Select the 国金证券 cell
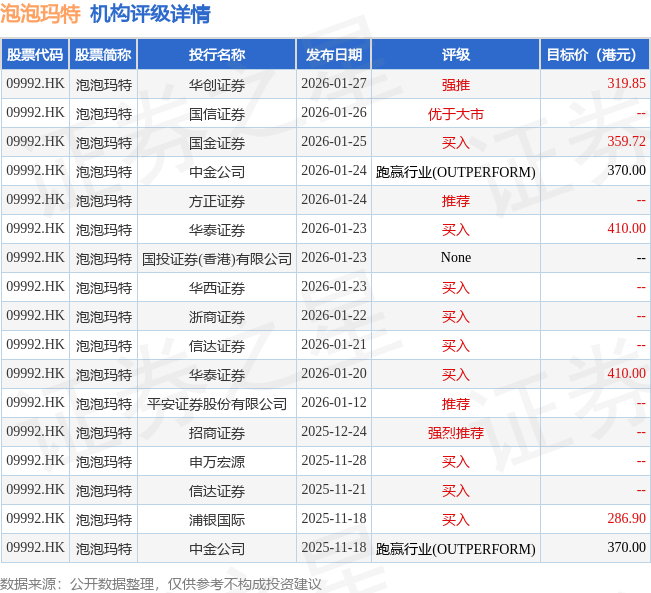 (217, 143)
